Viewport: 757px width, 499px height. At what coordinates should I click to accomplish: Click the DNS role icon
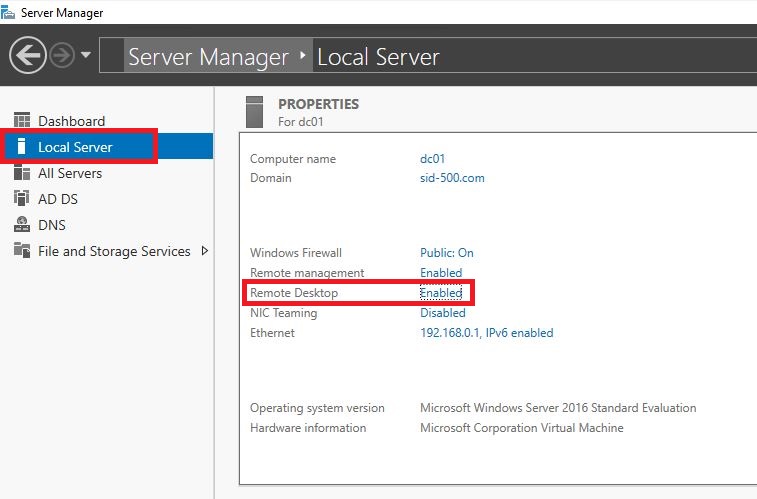[x=22, y=225]
